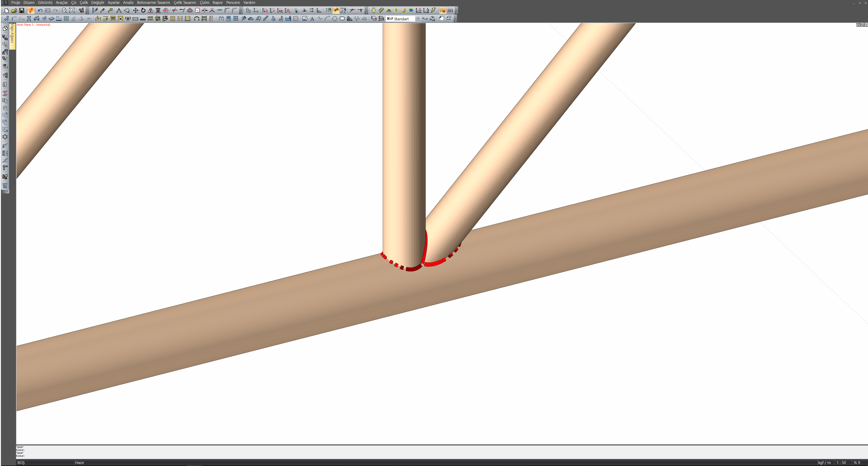Open the Analiz menu
Screen dimensions: 868x466
tap(128, 2)
